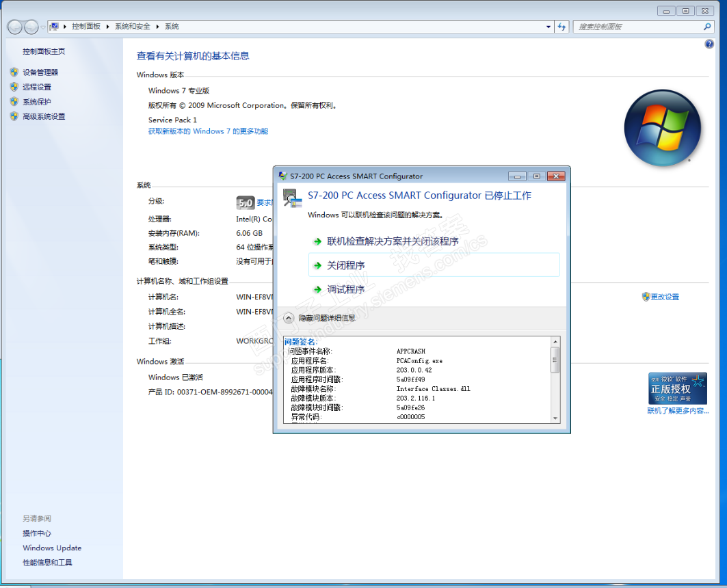This screenshot has height=588, width=727.
Task: Click 获取新版本的 Windows 7 的更多功能 link
Action: pyautogui.click(x=208, y=131)
